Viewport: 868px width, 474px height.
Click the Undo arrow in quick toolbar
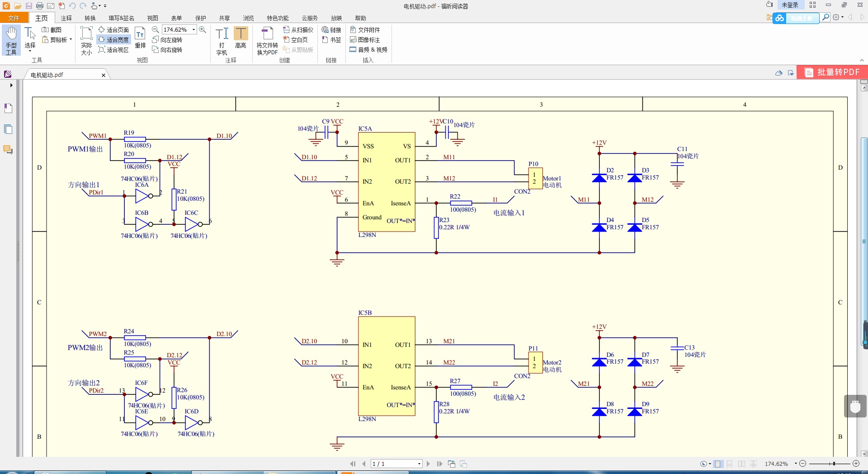(72, 6)
